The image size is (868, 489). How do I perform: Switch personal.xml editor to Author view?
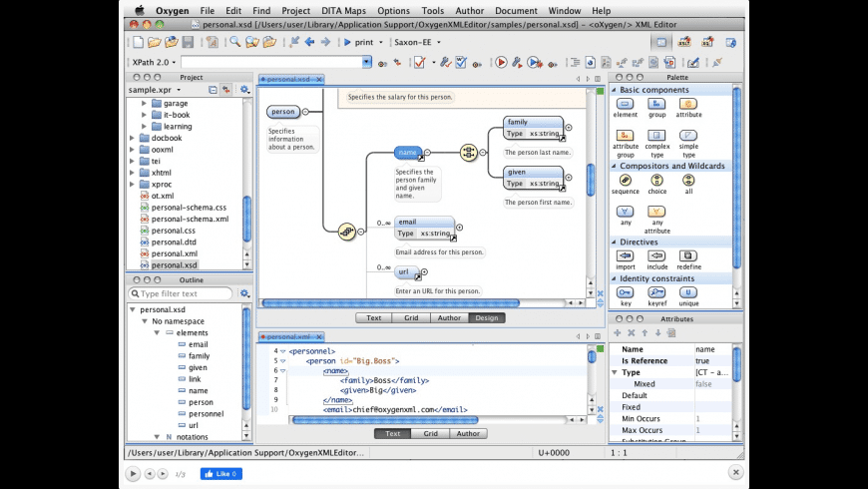[467, 434]
